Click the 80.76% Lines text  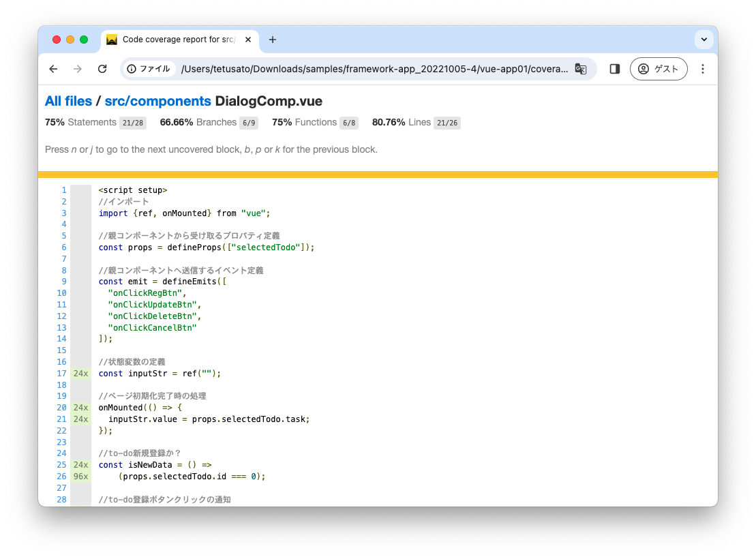point(401,123)
